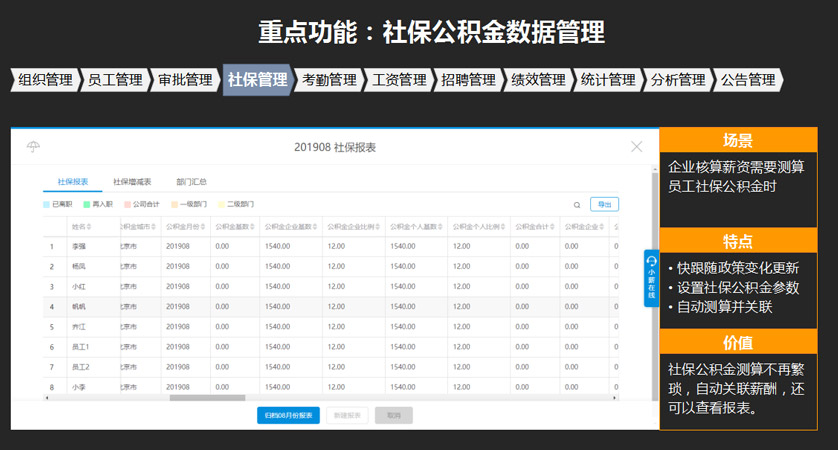Open the 小薪在线 support widget
Screen dimensions: 838x450
coord(651,277)
